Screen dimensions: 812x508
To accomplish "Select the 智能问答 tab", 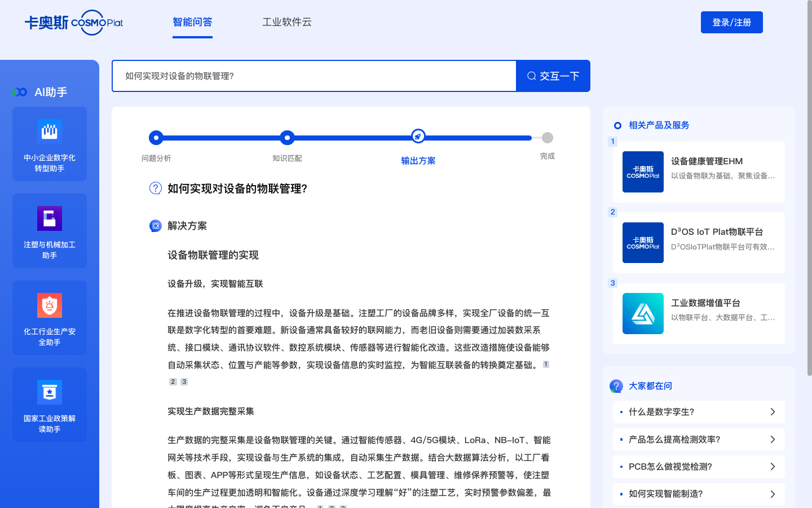I will (x=192, y=22).
